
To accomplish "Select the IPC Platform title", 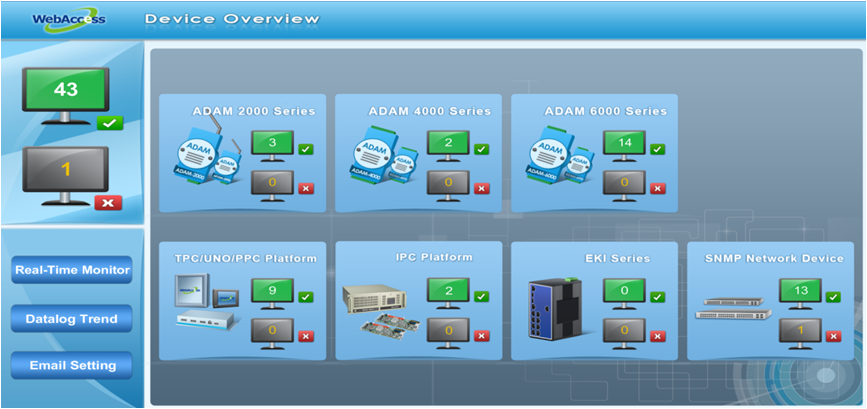I will pyautogui.click(x=434, y=257).
